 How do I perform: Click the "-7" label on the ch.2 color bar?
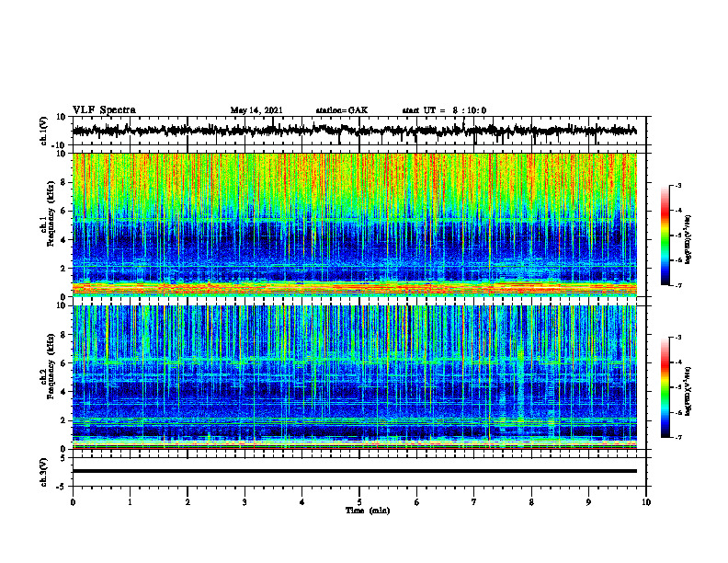pyautogui.click(x=678, y=438)
